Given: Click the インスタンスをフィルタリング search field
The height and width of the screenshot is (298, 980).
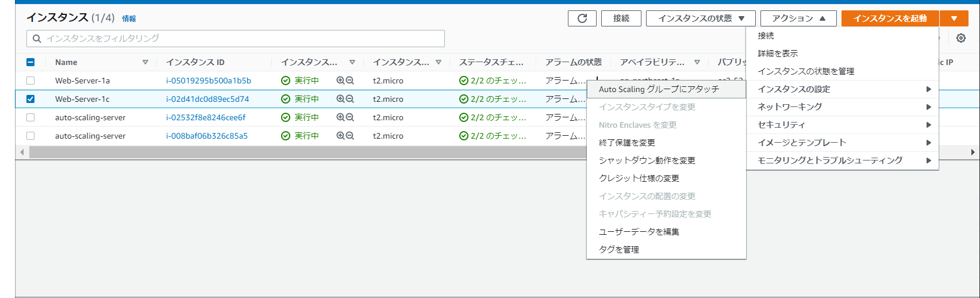Looking at the screenshot, I should click(236, 39).
